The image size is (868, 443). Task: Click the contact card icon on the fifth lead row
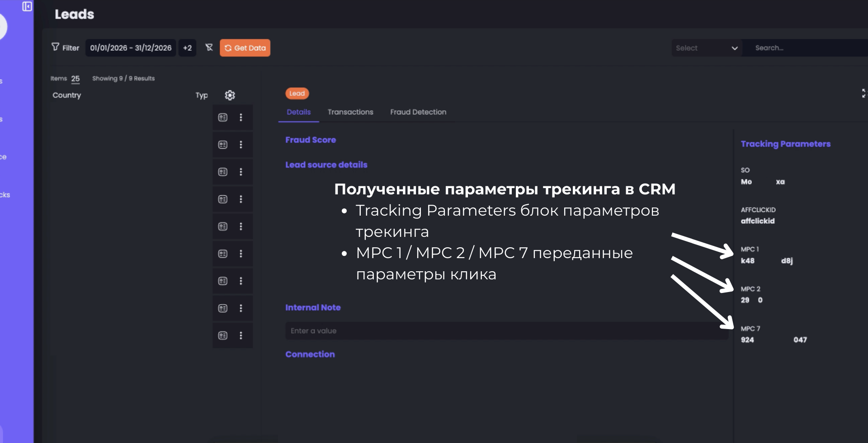click(222, 226)
